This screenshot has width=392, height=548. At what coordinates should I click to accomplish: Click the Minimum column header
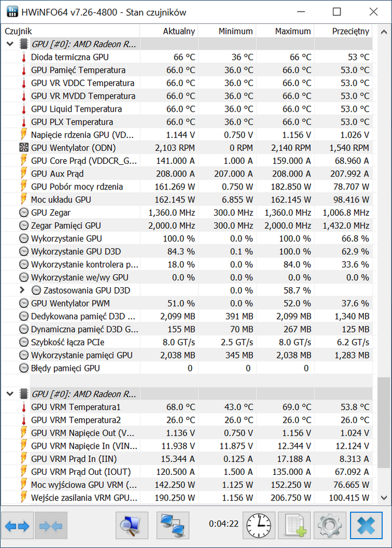pos(227,31)
